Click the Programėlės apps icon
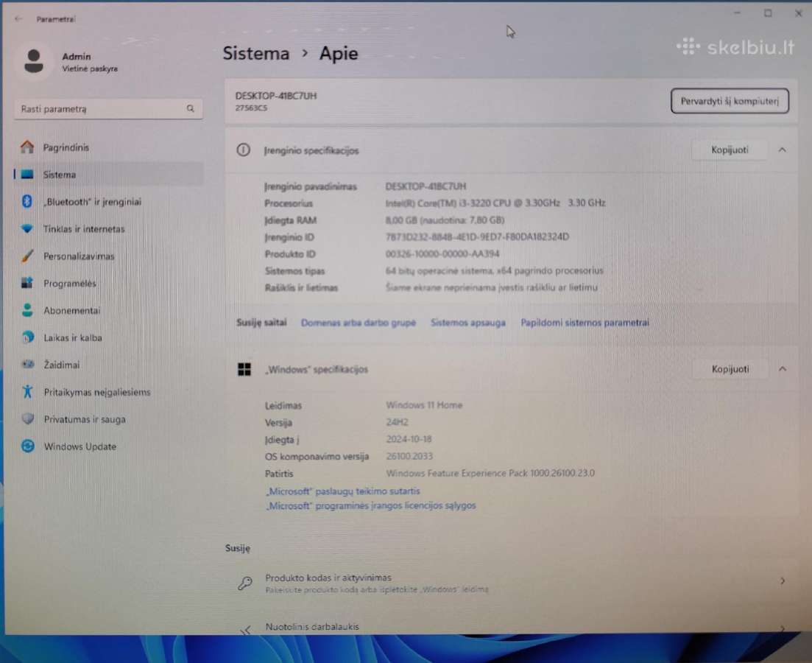Image resolution: width=812 pixels, height=663 pixels. click(27, 283)
